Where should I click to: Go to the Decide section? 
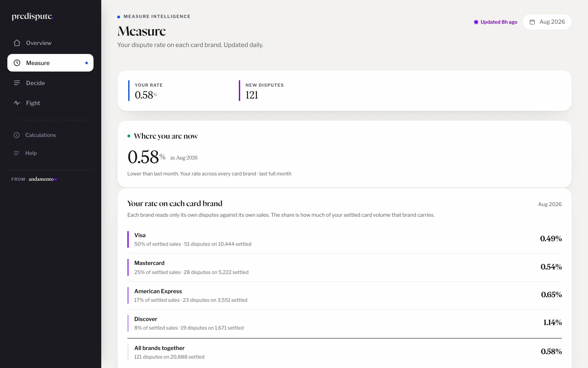(50, 83)
